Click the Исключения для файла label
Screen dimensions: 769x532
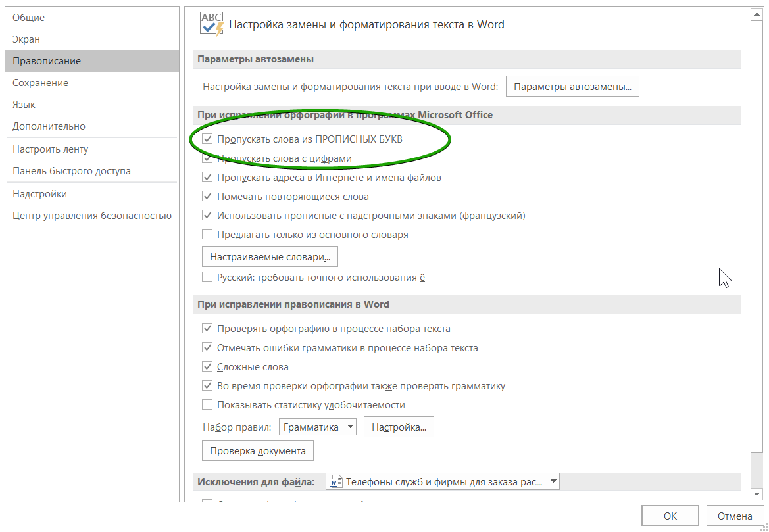(256, 481)
